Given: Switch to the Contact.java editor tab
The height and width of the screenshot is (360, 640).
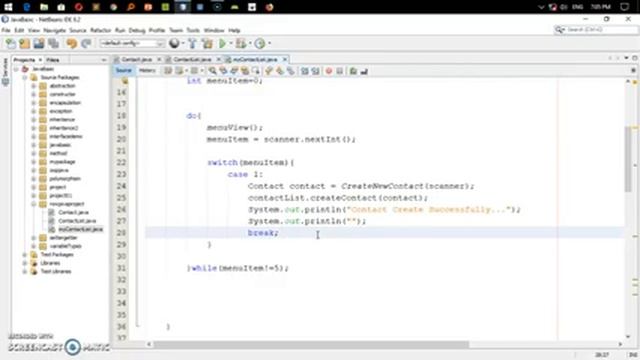Looking at the screenshot, I should point(136,60).
